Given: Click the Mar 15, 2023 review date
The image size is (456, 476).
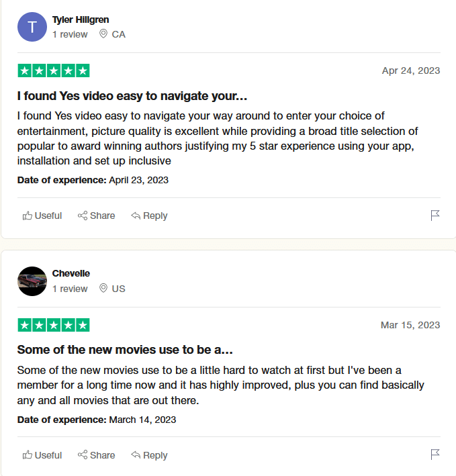Looking at the screenshot, I should point(410,325).
